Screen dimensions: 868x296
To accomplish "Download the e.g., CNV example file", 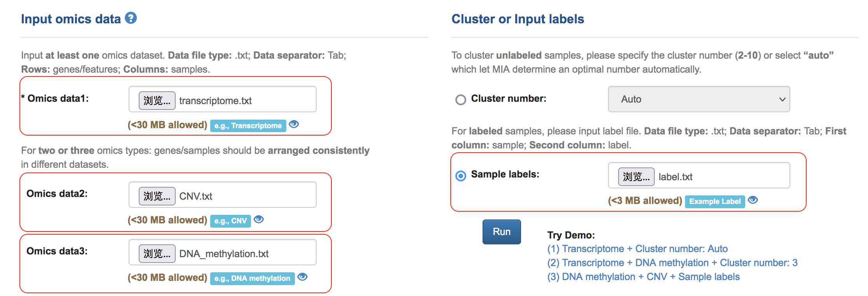I will [230, 221].
